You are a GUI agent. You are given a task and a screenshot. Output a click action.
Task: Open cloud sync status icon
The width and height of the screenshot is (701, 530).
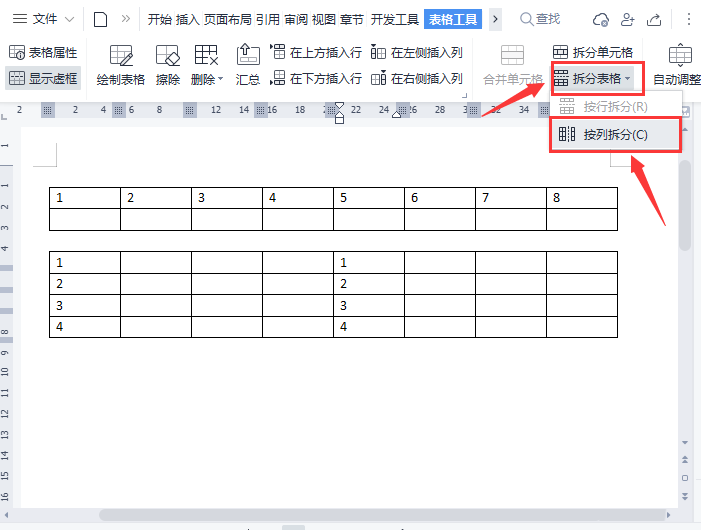[600, 19]
